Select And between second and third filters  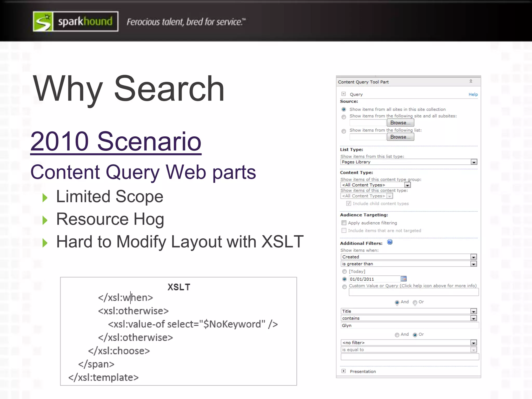click(397, 335)
